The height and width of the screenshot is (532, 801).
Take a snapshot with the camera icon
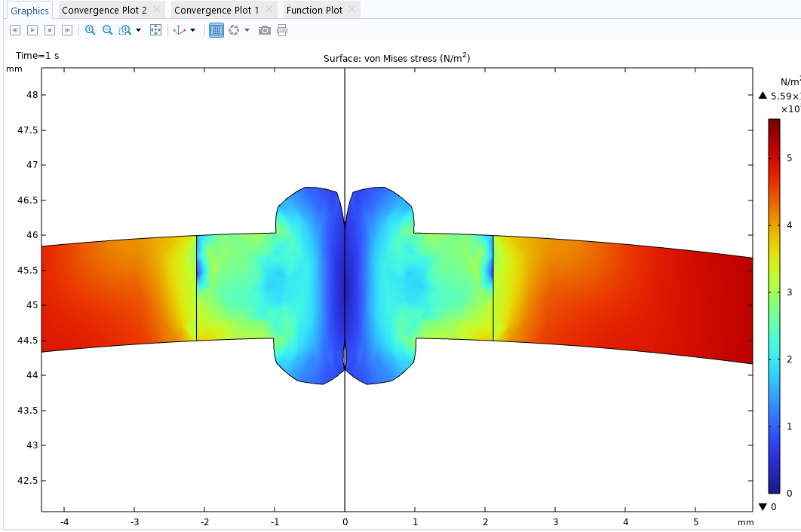tap(265, 30)
